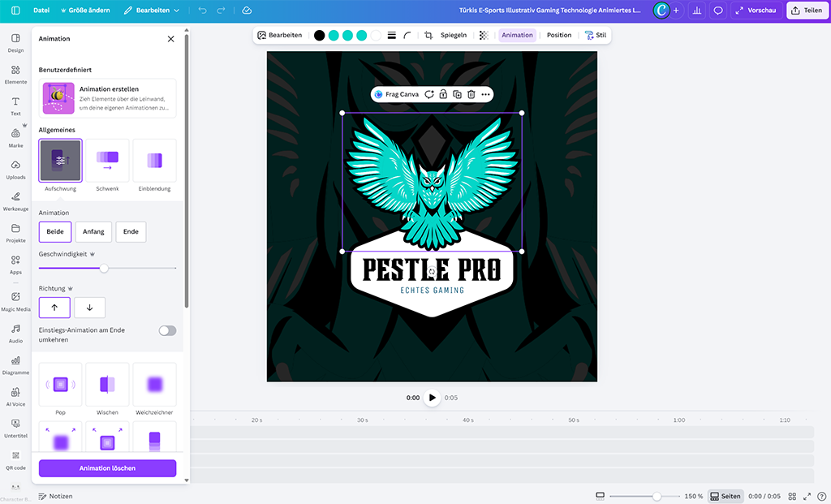Viewport: 831px width, 504px height.
Task: Select the white color swatch
Action: (x=376, y=35)
